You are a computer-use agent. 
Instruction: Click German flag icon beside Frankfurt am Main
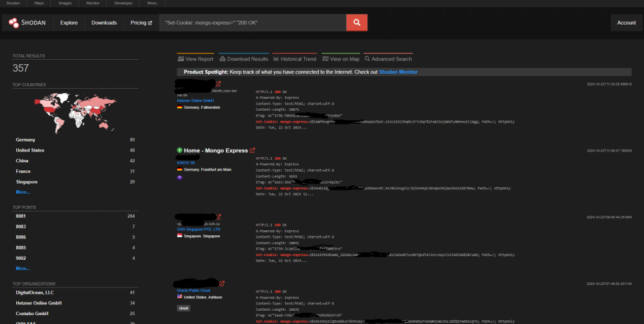pos(179,170)
